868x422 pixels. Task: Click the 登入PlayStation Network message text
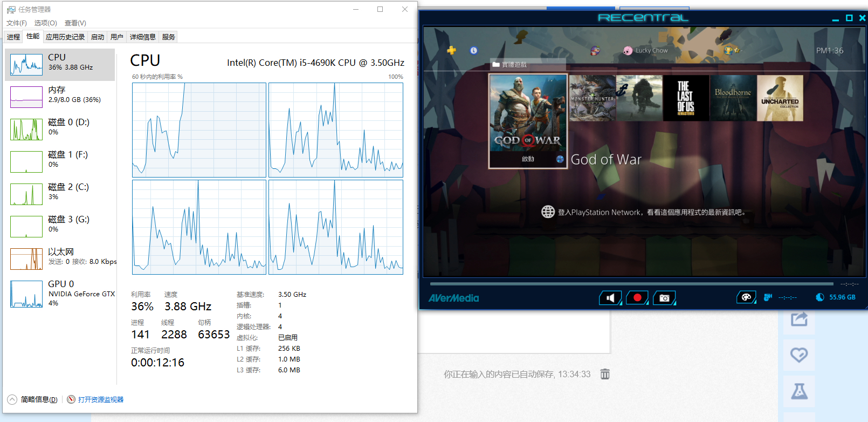(x=652, y=212)
